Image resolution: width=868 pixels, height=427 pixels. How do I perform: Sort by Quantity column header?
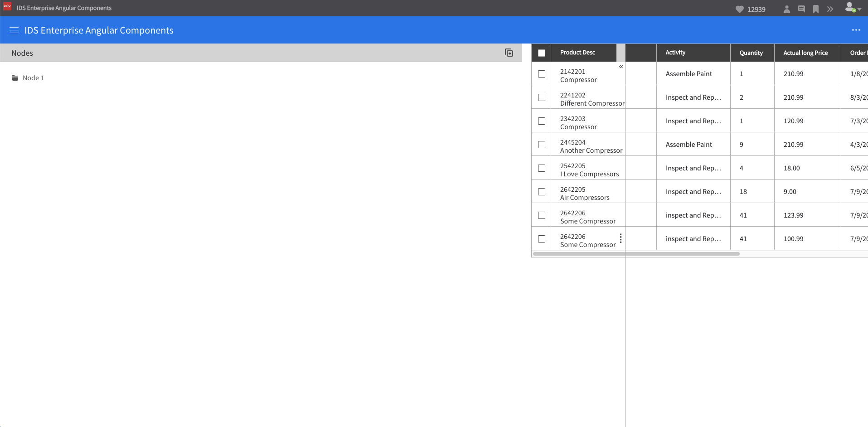pos(752,53)
